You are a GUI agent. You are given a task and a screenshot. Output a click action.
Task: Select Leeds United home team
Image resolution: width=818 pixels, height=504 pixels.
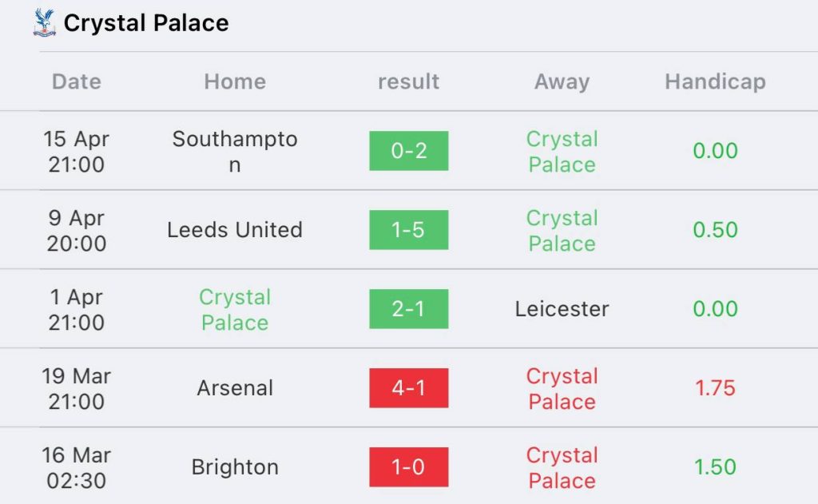235,230
